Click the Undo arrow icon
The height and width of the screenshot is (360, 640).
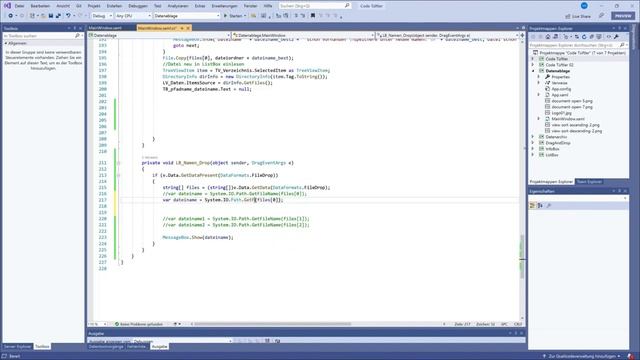click(68, 16)
